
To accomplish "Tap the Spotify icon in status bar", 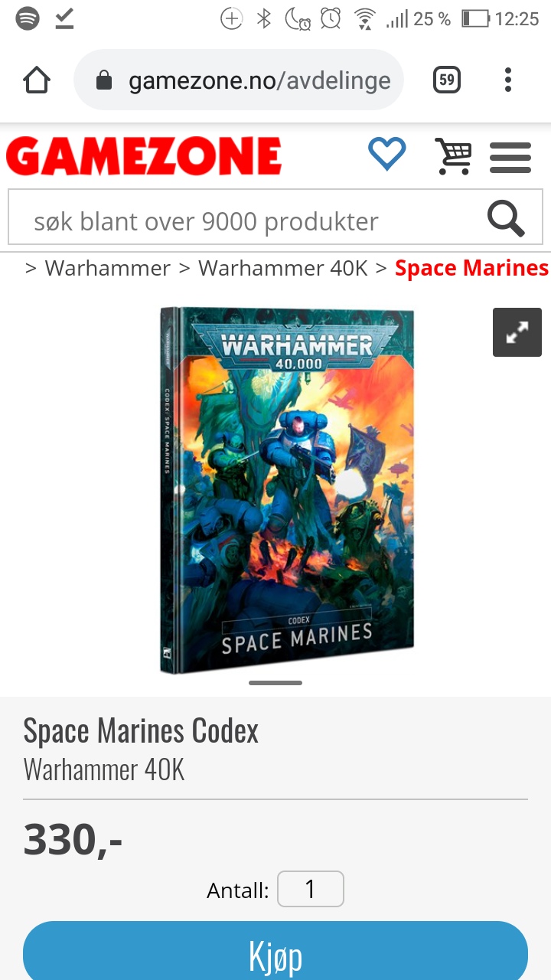I will click(x=28, y=18).
